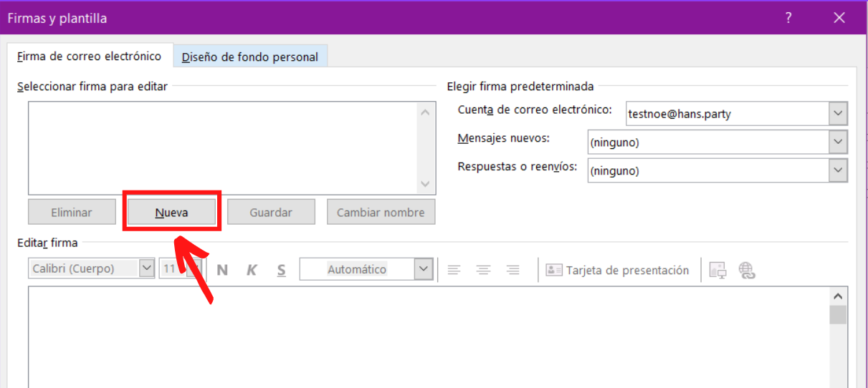Image resolution: width=868 pixels, height=388 pixels.
Task: Expand the Mensajes nuevos dropdown
Action: click(x=838, y=142)
